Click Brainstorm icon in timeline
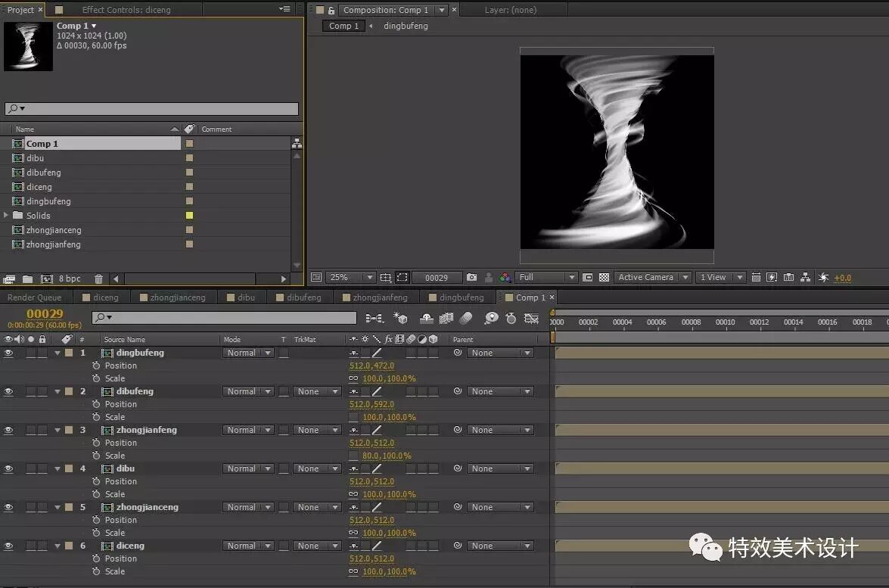 491,318
